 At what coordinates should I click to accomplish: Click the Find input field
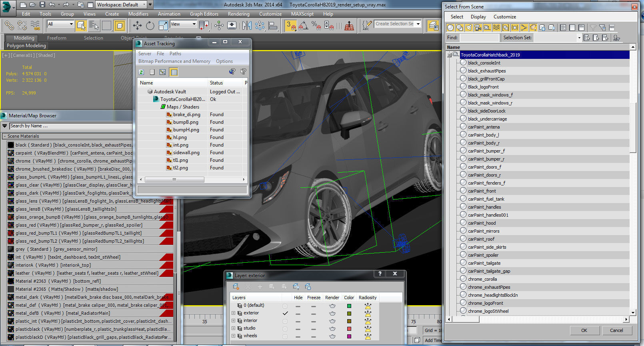click(x=479, y=38)
